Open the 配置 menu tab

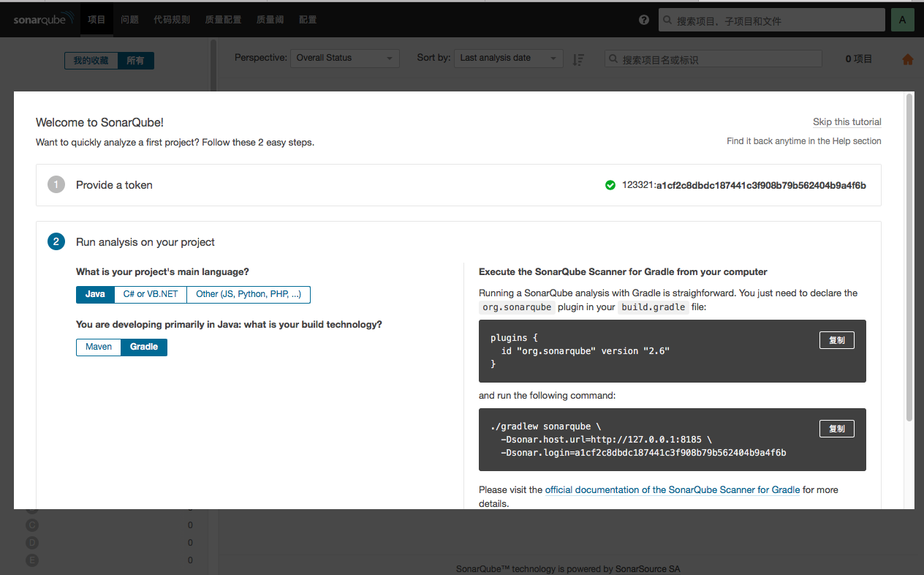click(x=308, y=20)
